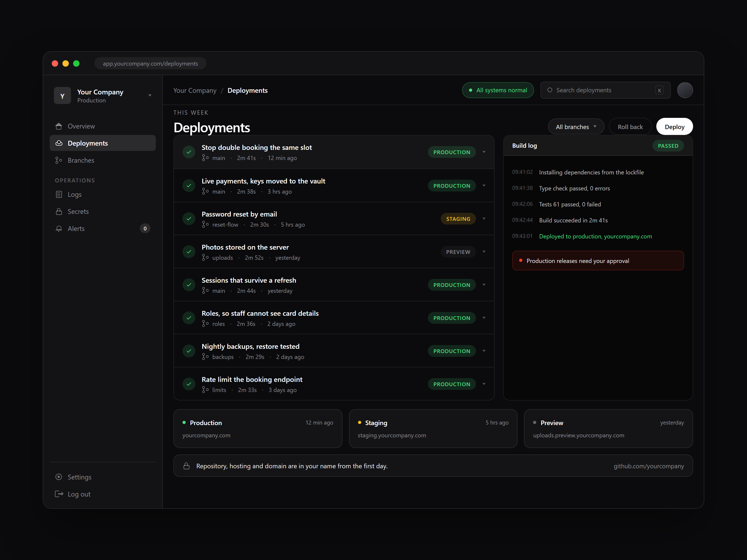Click the STAGING badge on Password reset
747x560 pixels.
coord(458,219)
